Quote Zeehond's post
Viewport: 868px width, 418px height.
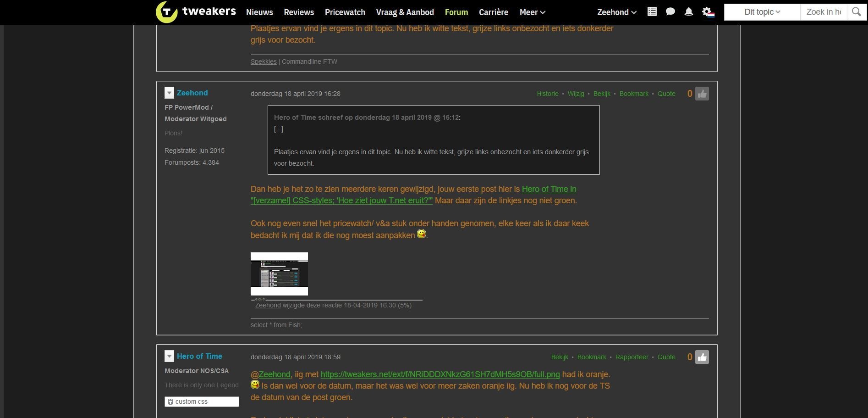click(666, 94)
